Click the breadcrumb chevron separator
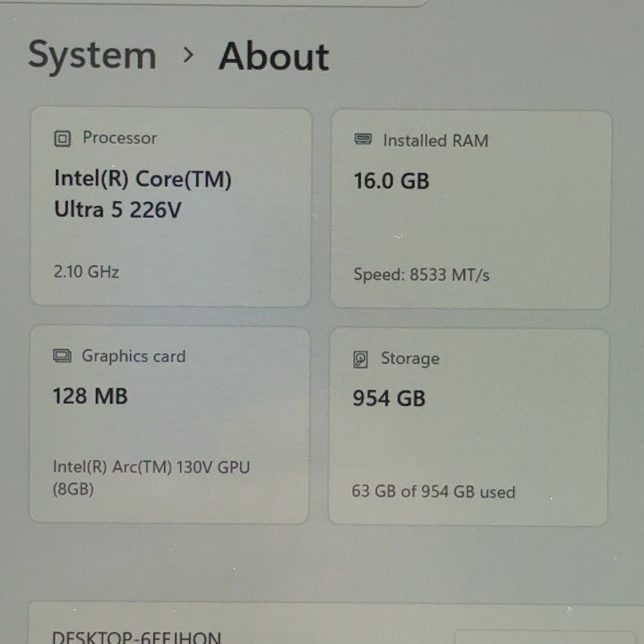 [x=187, y=55]
